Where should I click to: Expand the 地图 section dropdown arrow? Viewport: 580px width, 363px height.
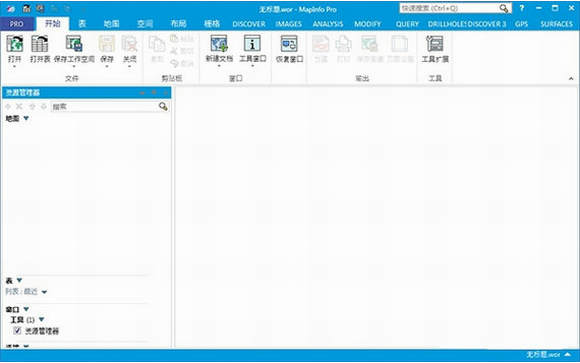pos(26,118)
